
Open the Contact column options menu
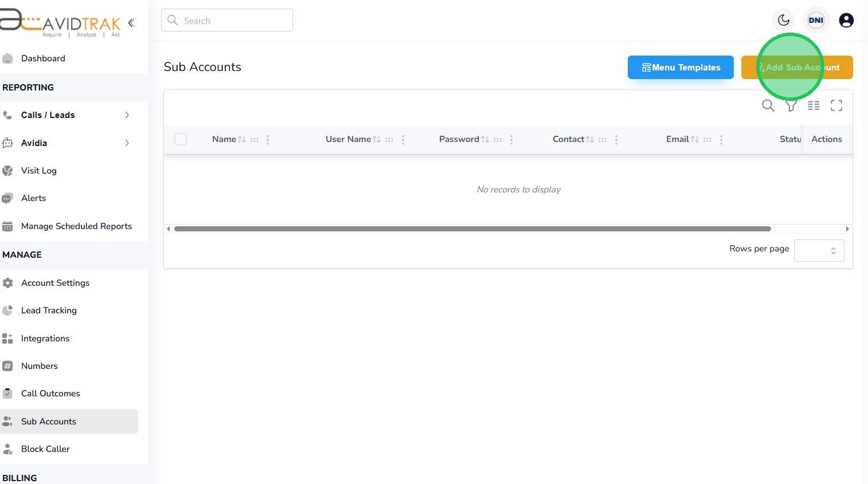tap(616, 140)
